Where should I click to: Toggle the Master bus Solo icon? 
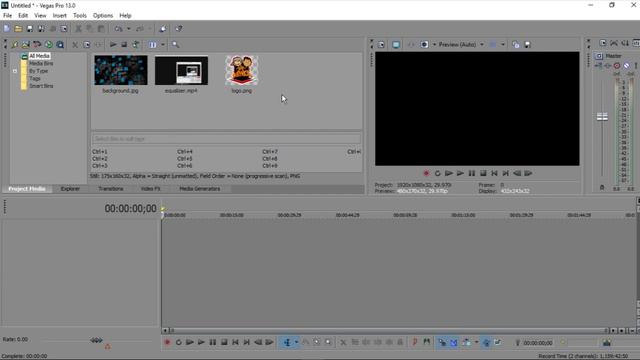tap(627, 65)
